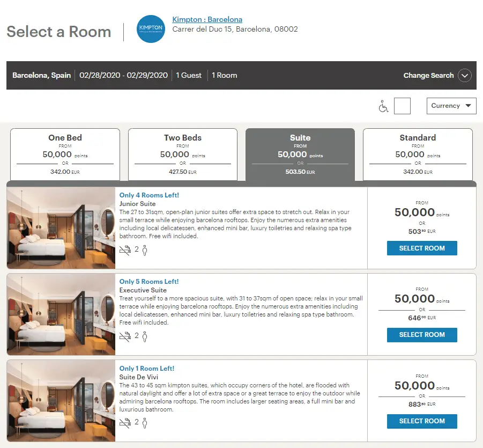
Task: Switch to the One Bed tab
Action: (65, 154)
